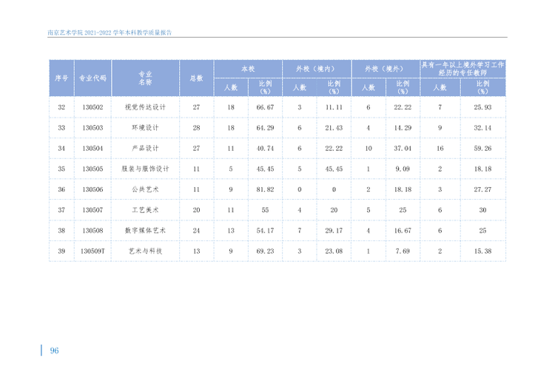This screenshot has width=555, height=392.
Task: Select the 产品设计 major name cell
Action: [x=145, y=148]
